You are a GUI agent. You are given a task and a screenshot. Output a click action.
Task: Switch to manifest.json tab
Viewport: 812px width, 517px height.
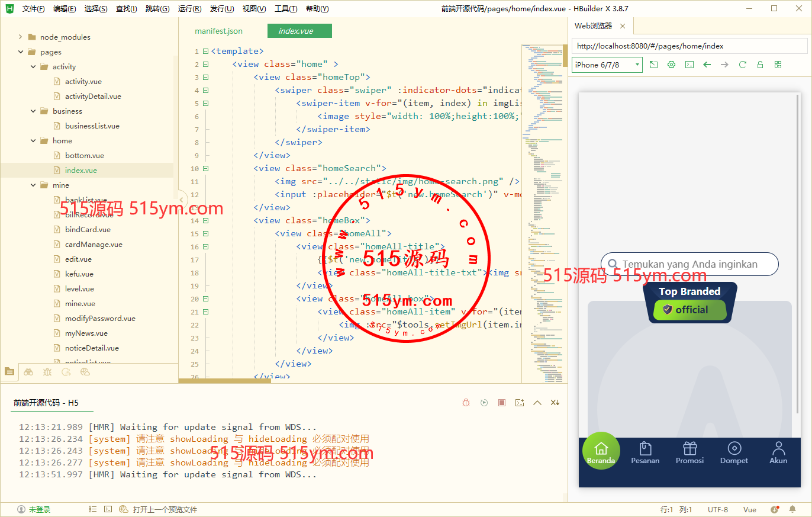click(218, 31)
